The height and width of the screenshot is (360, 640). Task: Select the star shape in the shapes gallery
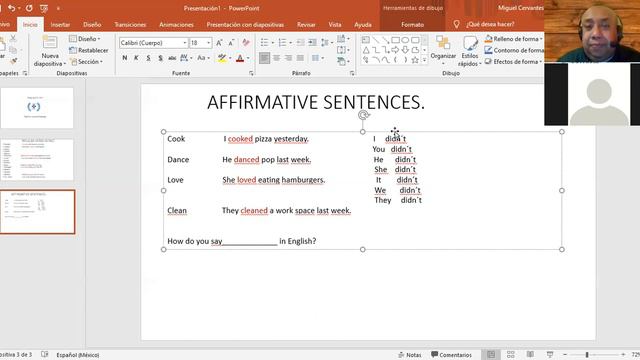point(415,60)
